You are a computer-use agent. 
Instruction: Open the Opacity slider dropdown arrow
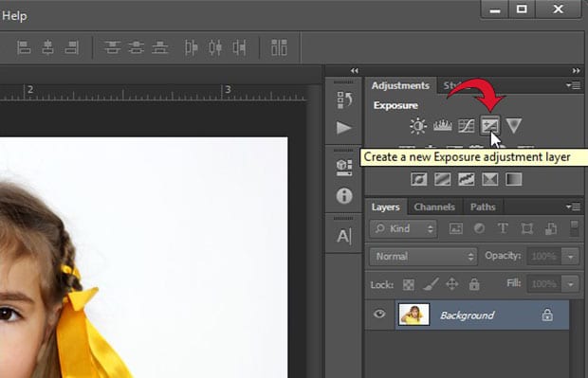[x=571, y=257]
